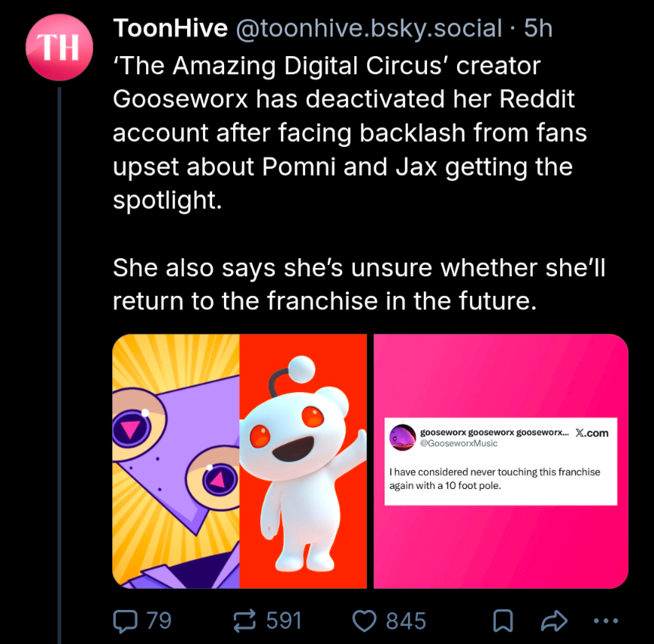Image resolution: width=654 pixels, height=644 pixels.
Task: Click the ToonHive display name
Action: click(x=170, y=29)
